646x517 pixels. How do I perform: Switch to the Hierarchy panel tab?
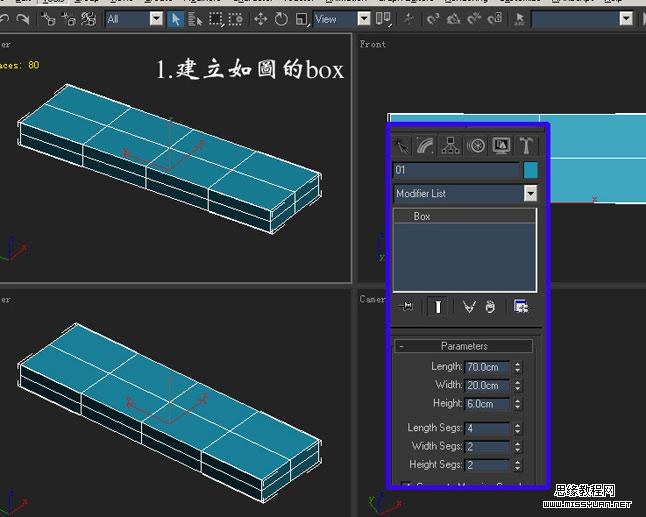(450, 146)
